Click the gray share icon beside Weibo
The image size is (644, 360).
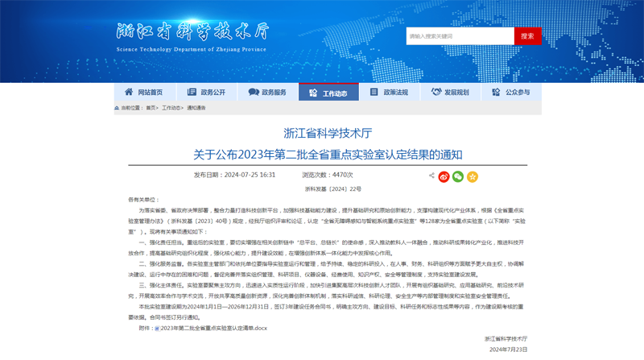tap(431, 176)
